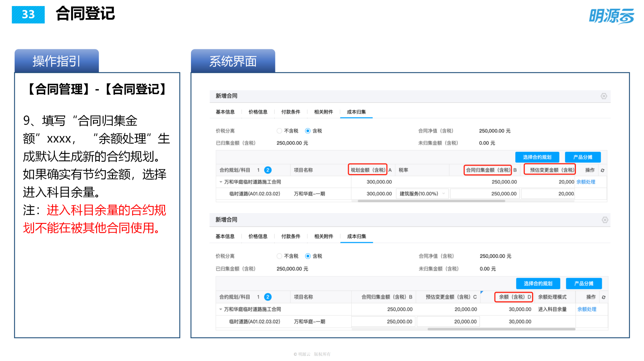The image size is (644, 361).
Task: Select 不含税 radio in the lower contract
Action: (280, 256)
